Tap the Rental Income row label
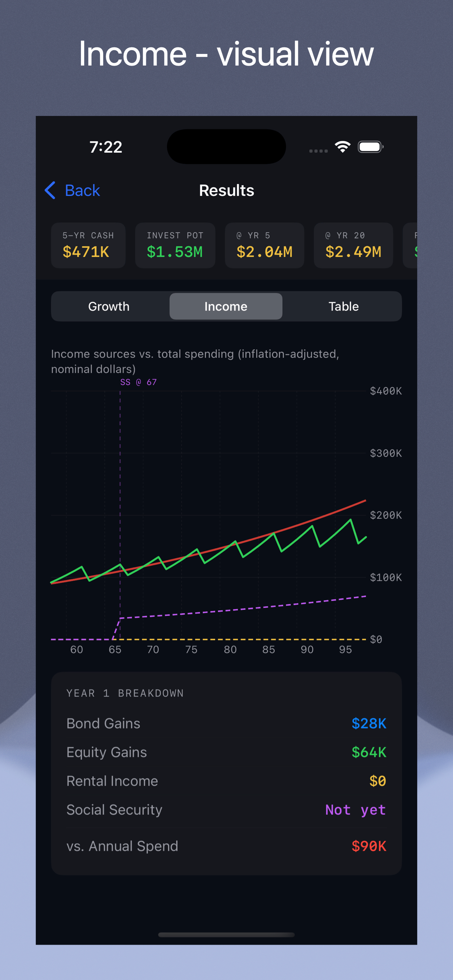The image size is (453, 980). (112, 781)
